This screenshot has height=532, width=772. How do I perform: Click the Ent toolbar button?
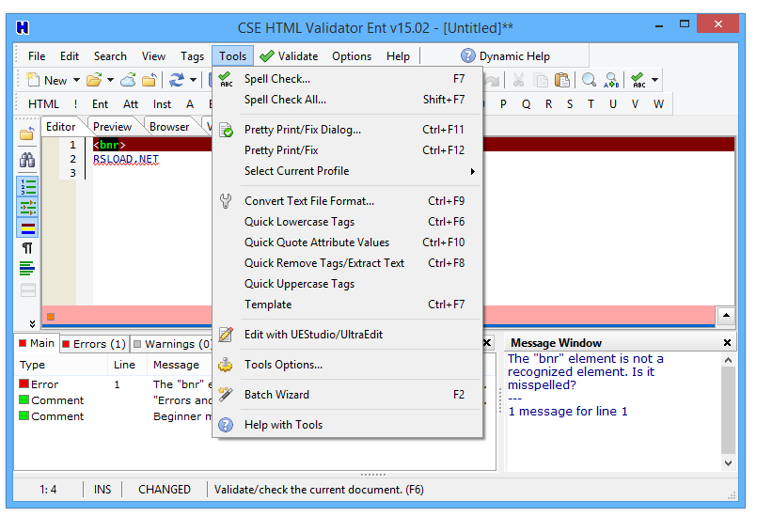(x=100, y=103)
